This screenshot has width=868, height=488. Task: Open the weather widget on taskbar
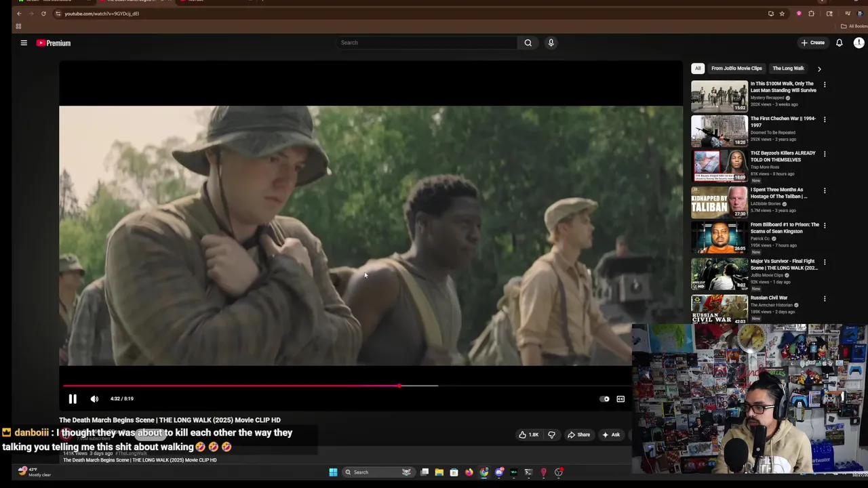[x=34, y=472]
